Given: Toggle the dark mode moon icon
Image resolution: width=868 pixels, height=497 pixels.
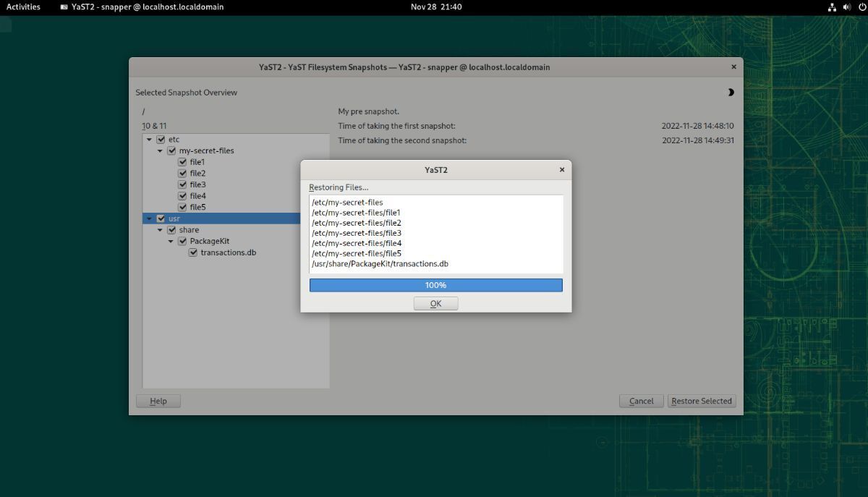Looking at the screenshot, I should 731,93.
